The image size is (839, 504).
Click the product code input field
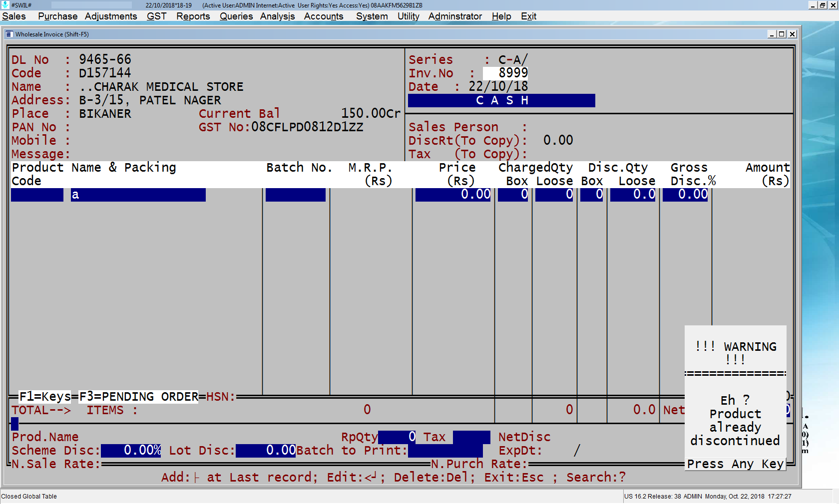point(37,195)
